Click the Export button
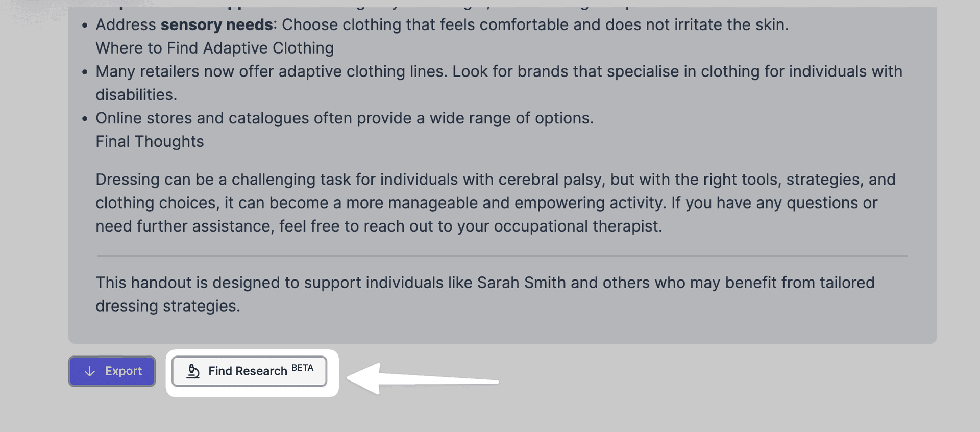Image resolution: width=980 pixels, height=432 pixels. click(x=112, y=371)
